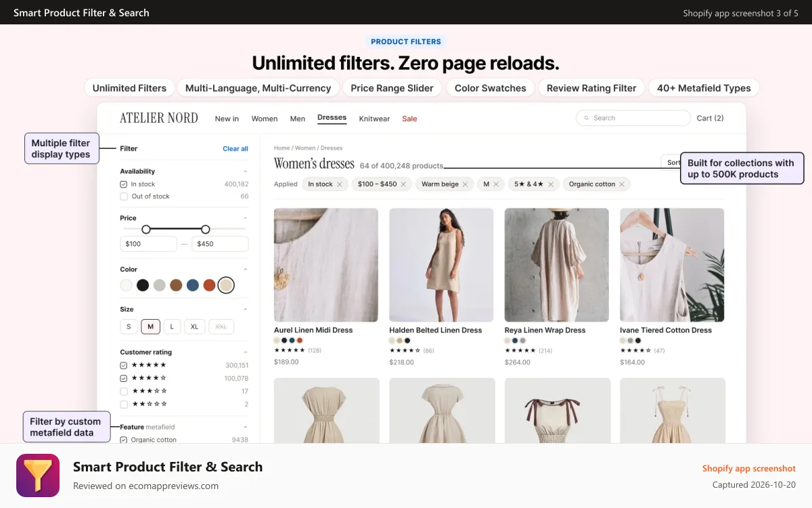Click the Home breadcrumb link
This screenshot has width=812, height=508.
point(281,148)
